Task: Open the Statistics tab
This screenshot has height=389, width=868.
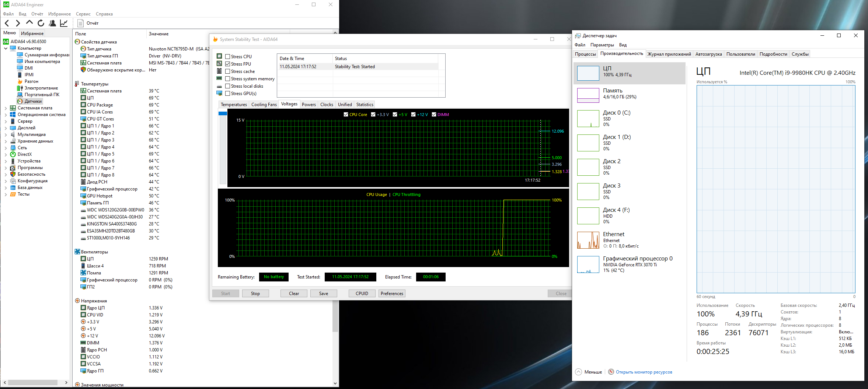Action: tap(365, 105)
